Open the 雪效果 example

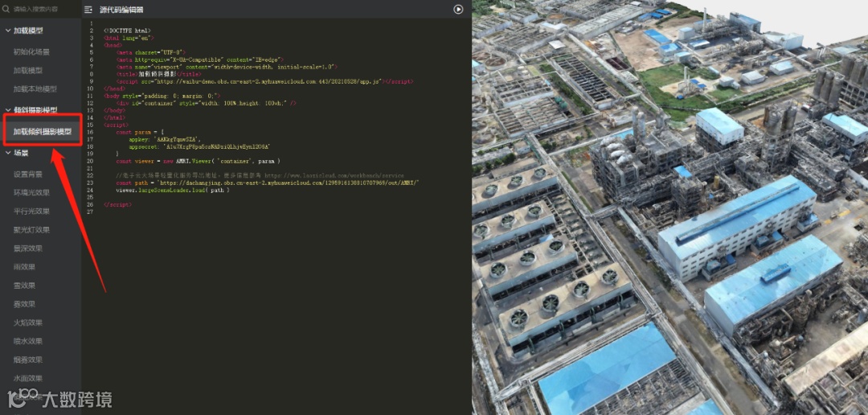click(x=24, y=286)
